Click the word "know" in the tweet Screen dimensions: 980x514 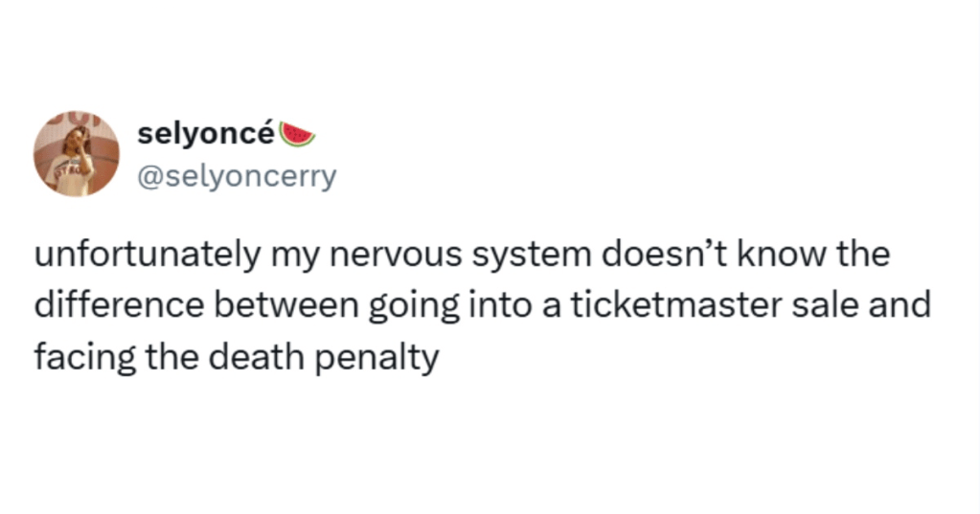tap(791, 258)
